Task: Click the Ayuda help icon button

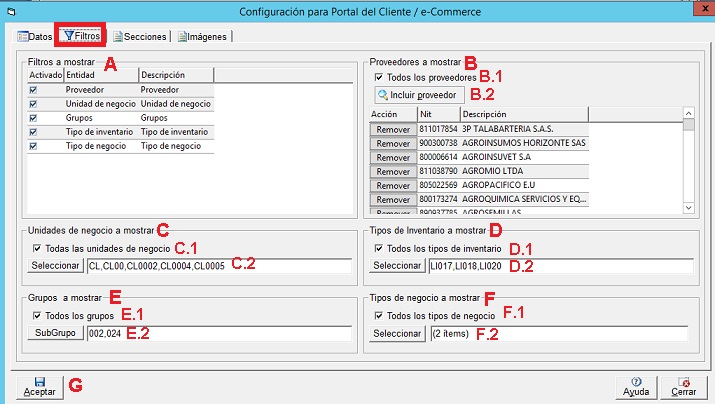Action: pyautogui.click(x=636, y=386)
